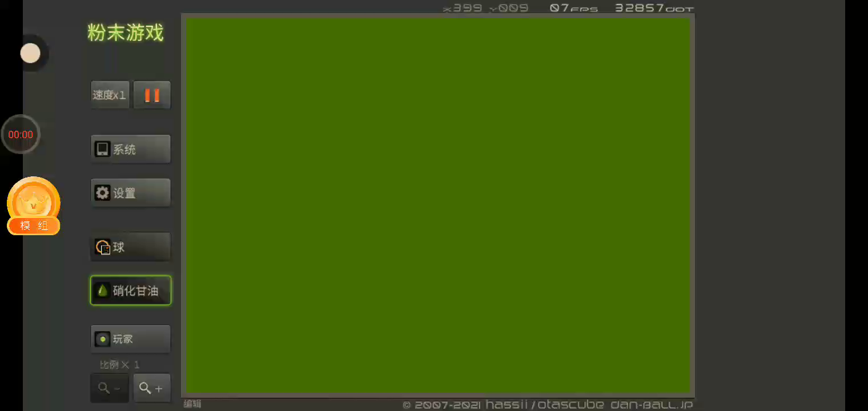Click the 编辑 label below the canvas
This screenshot has height=411, width=868.
pyautogui.click(x=192, y=404)
